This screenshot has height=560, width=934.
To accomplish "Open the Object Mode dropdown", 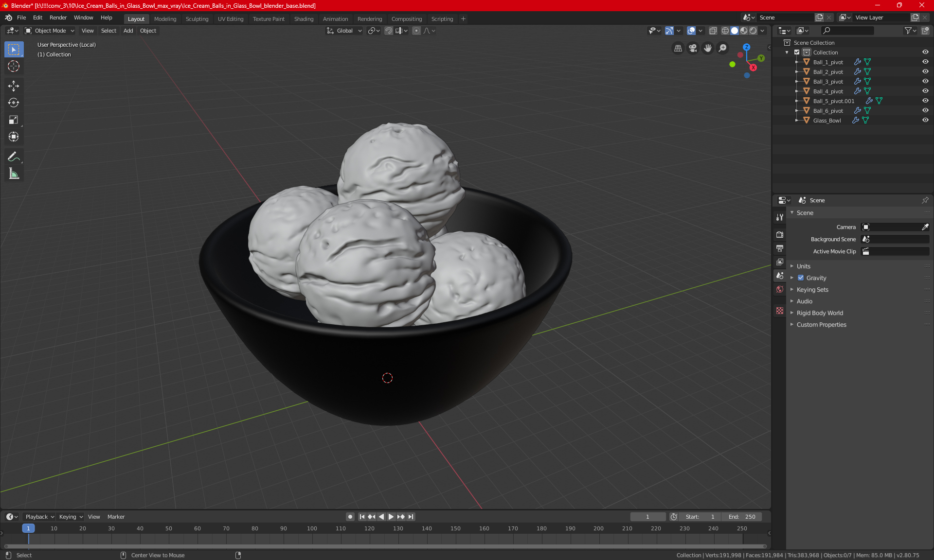I will [50, 31].
